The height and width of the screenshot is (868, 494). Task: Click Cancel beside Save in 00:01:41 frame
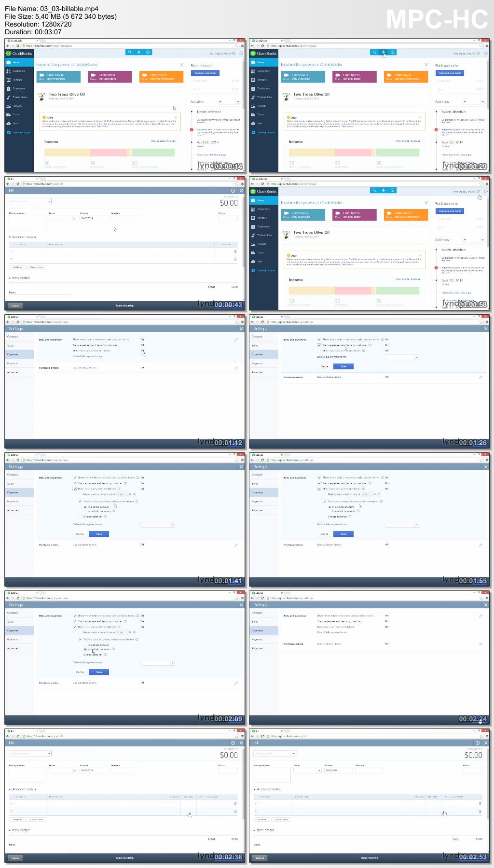point(80,534)
